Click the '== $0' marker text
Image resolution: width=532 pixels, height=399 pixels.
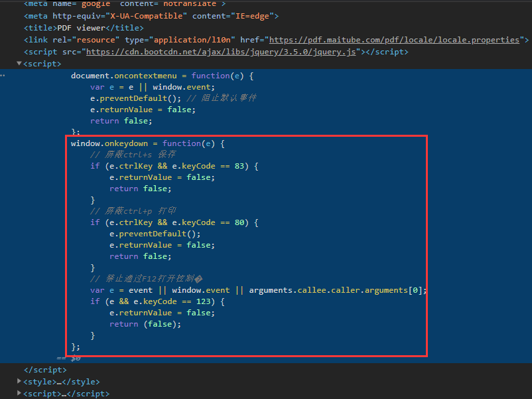tap(68, 358)
